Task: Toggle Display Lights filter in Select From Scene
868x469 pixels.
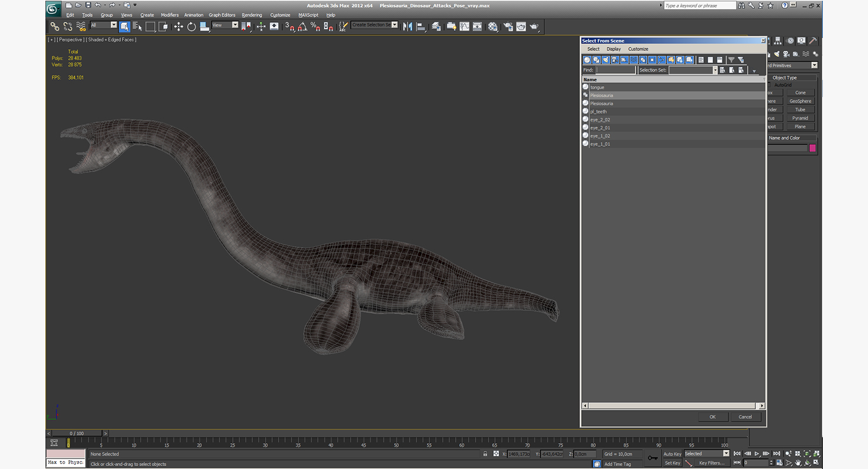Action: [x=606, y=60]
